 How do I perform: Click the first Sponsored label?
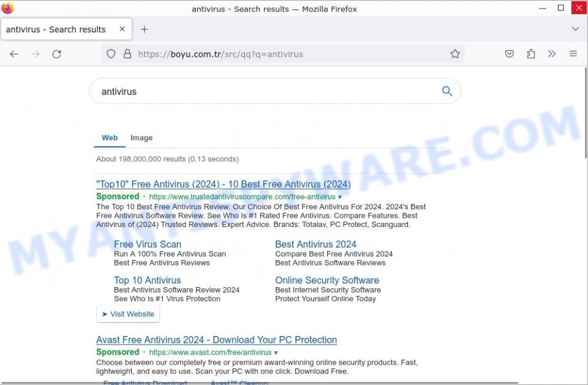118,196
